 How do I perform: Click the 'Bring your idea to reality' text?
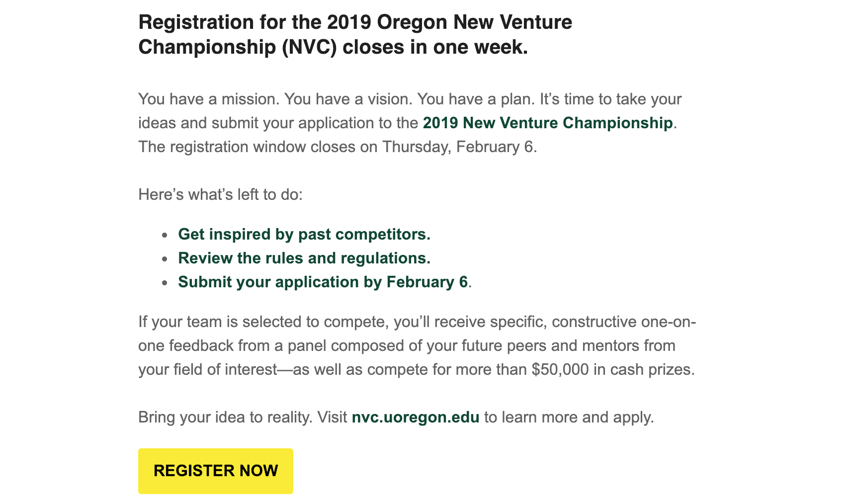(225, 417)
